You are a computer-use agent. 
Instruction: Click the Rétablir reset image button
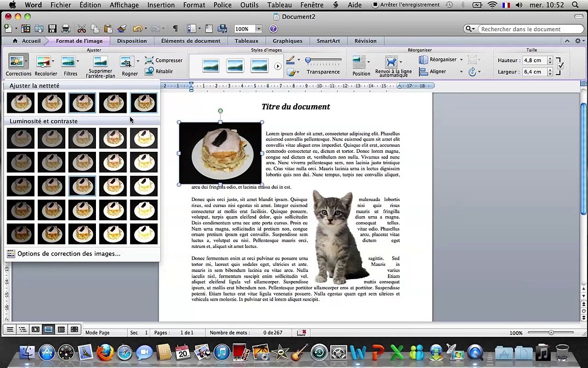point(159,71)
